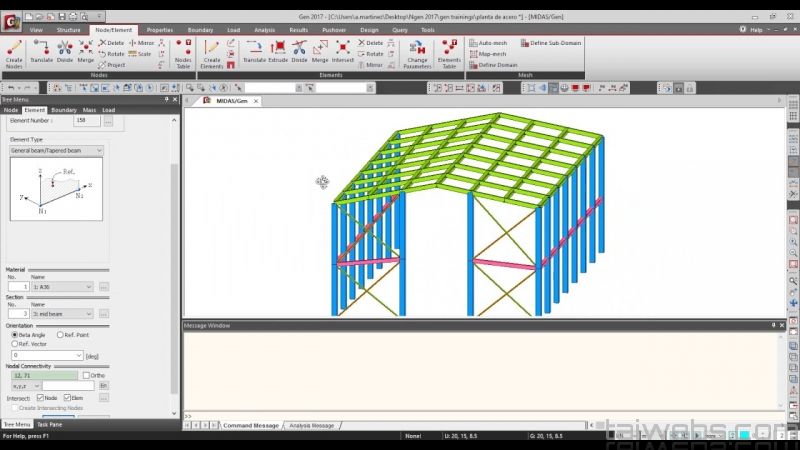Click the Create Nodes tool
The height and width of the screenshot is (450, 800).
coord(14,53)
